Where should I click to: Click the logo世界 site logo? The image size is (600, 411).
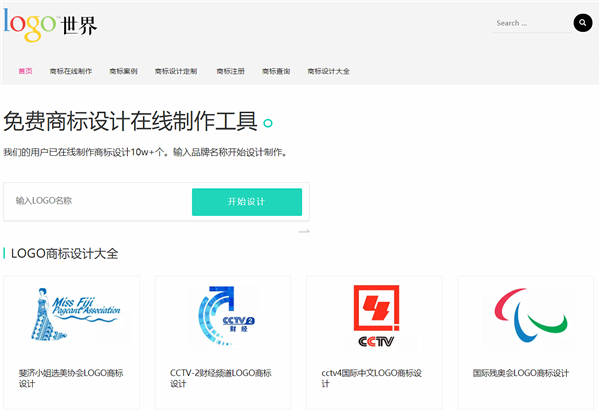click(50, 24)
